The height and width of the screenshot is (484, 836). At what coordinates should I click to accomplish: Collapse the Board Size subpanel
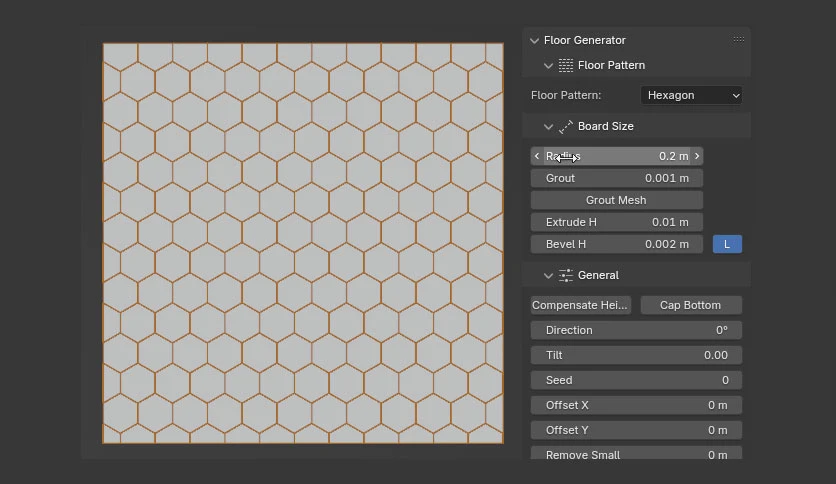(548, 127)
